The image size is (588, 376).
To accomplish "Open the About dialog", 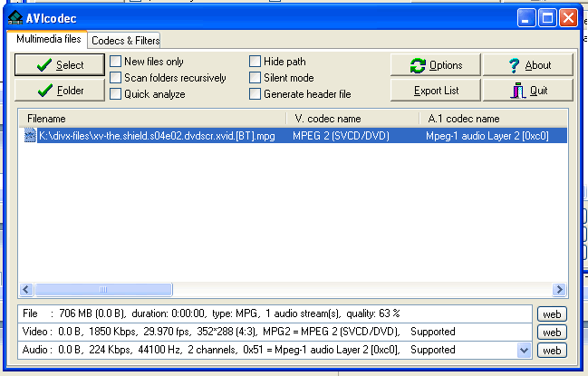I will tap(528, 65).
